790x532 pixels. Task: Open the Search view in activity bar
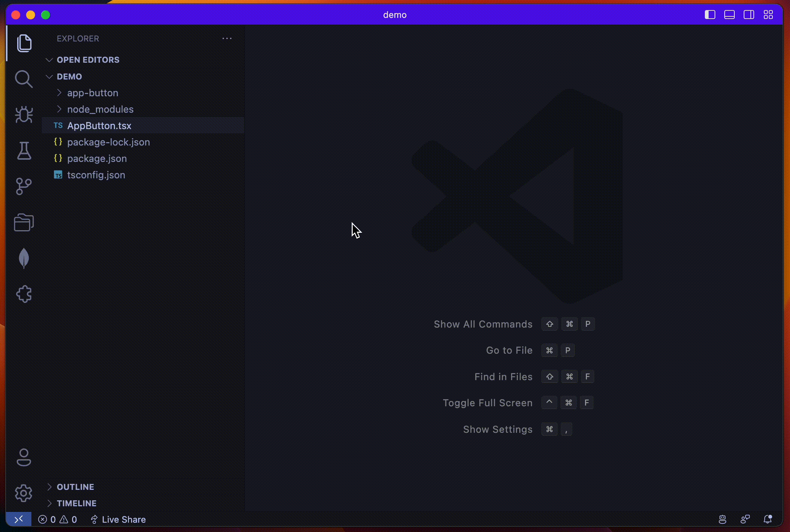point(24,79)
